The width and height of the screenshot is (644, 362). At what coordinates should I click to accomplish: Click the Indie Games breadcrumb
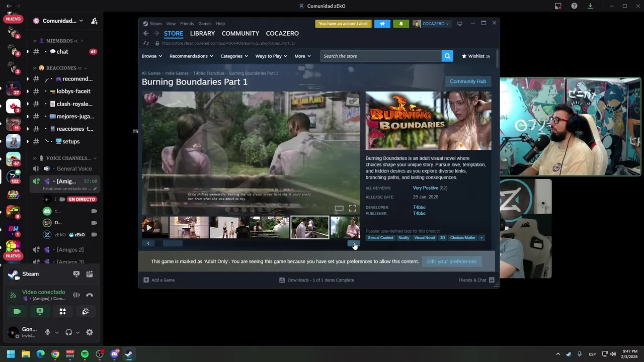177,73
